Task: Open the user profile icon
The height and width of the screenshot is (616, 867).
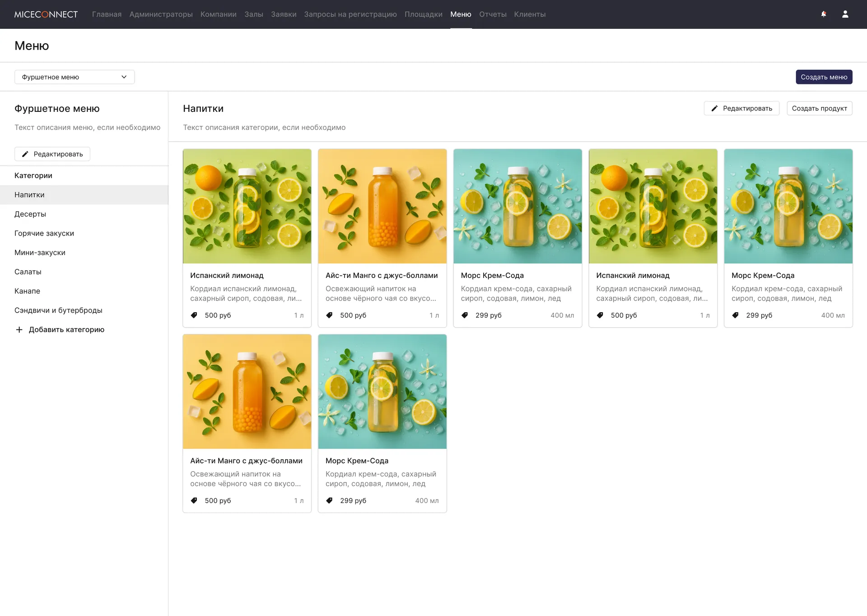Action: (x=845, y=14)
